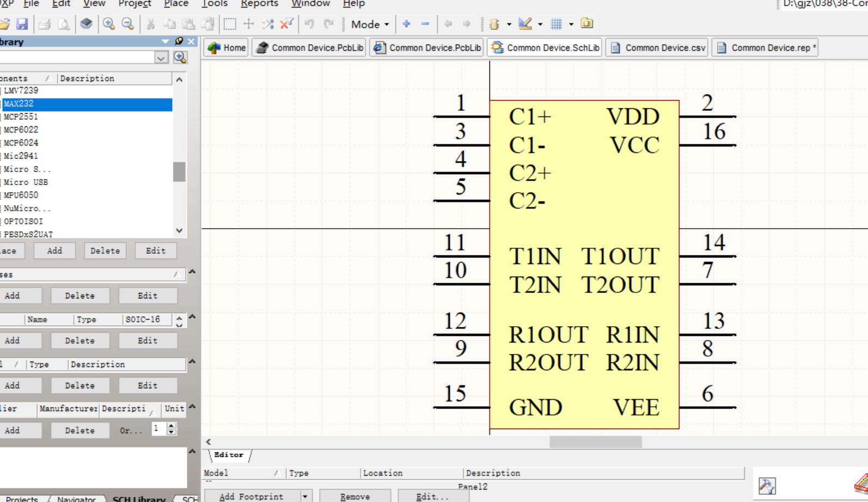The width and height of the screenshot is (868, 502).
Task: Click the Remove model button
Action: pos(355,497)
